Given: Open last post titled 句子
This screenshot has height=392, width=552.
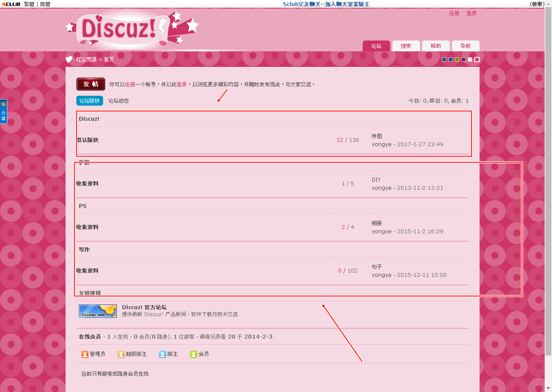Looking at the screenshot, I should point(377,267).
